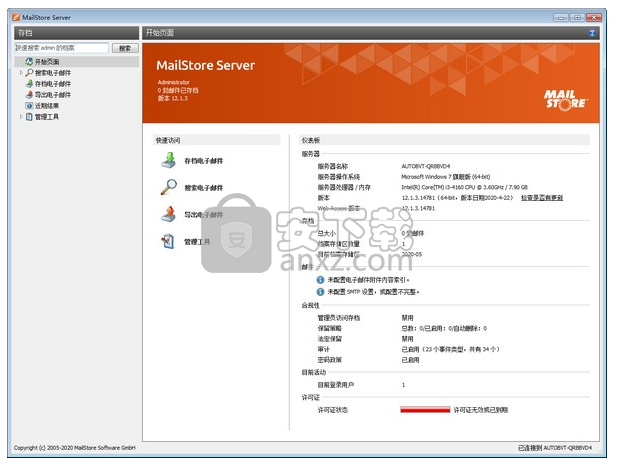Open 管理工具 quick access link
The width and height of the screenshot is (618, 469).
click(197, 242)
